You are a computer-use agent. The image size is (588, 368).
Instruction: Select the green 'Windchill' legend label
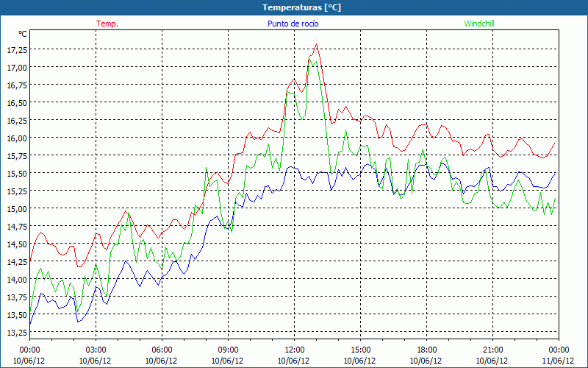[x=479, y=24]
